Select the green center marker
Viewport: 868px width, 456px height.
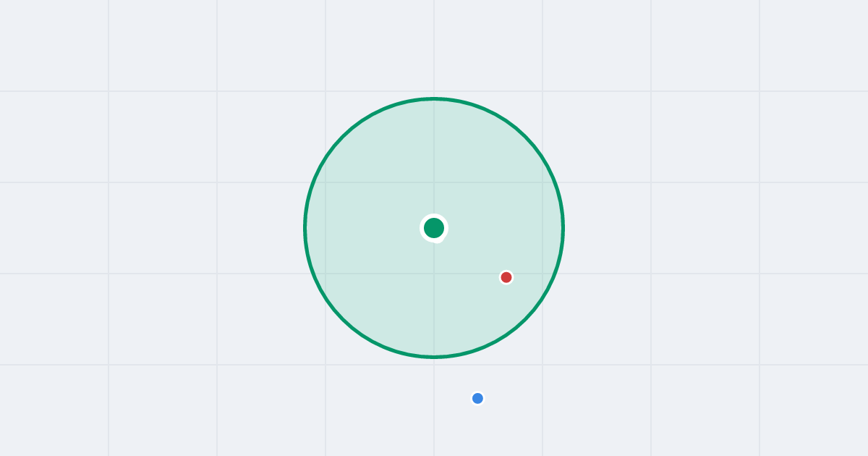click(x=434, y=228)
